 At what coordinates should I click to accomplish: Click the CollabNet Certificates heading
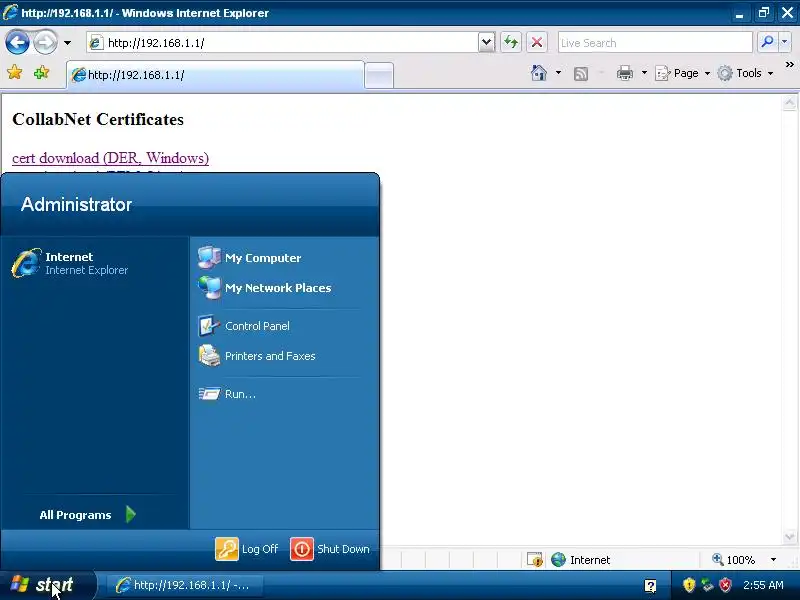coord(98,119)
